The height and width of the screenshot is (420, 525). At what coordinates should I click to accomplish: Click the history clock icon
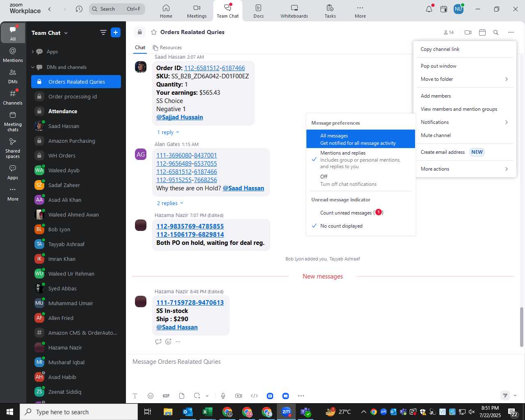pos(79,9)
